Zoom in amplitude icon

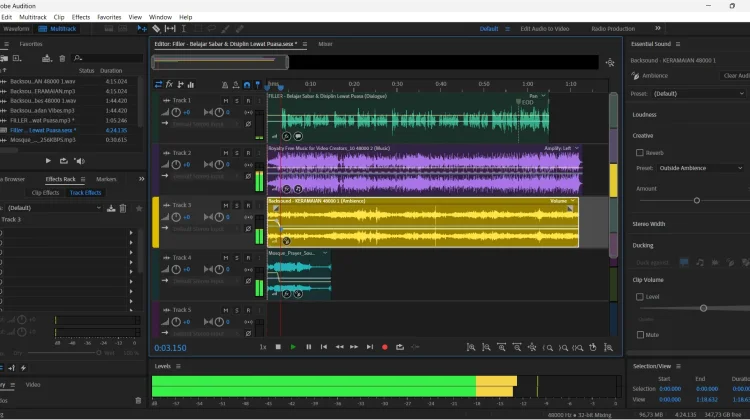pyautogui.click(x=471, y=347)
